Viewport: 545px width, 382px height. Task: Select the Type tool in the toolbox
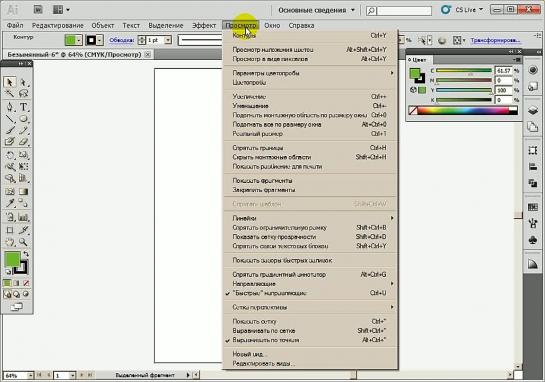23,107
